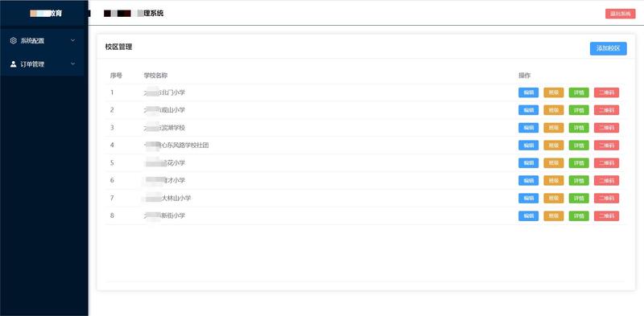Image resolution: width=644 pixels, height=316 pixels.
Task: Select the 东风路学校社团 row name
Action: (176, 146)
